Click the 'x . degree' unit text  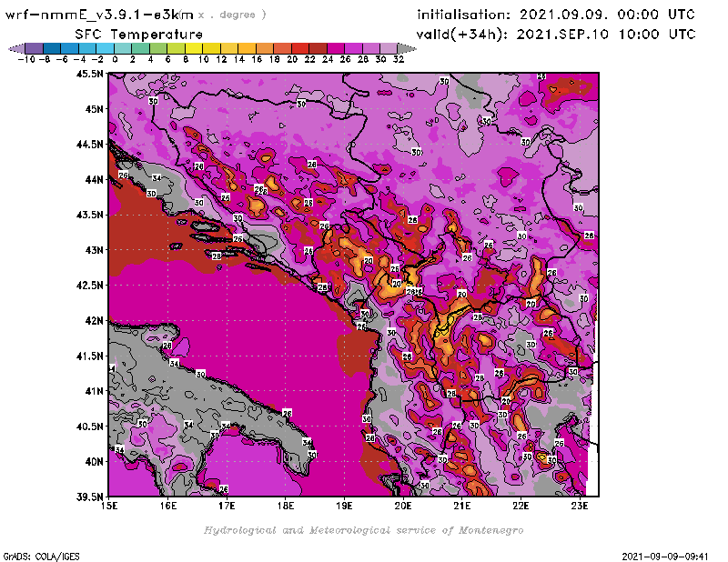(232, 15)
